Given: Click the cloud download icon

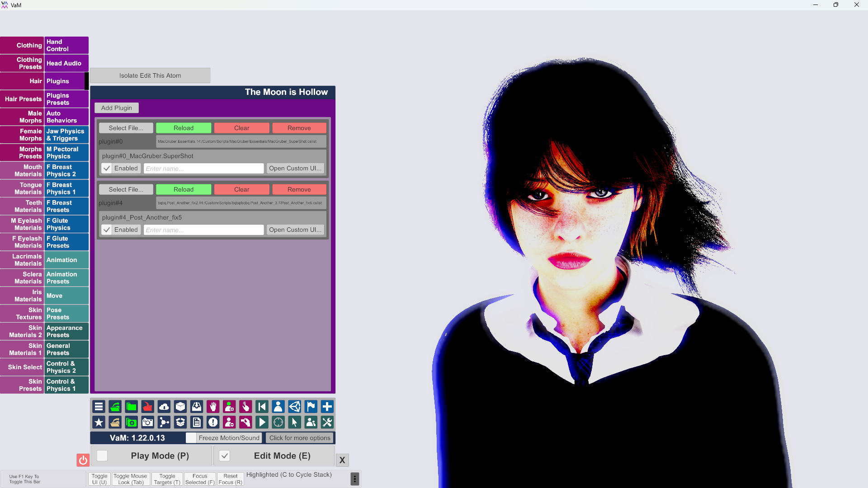Looking at the screenshot, I should pyautogui.click(x=164, y=407).
